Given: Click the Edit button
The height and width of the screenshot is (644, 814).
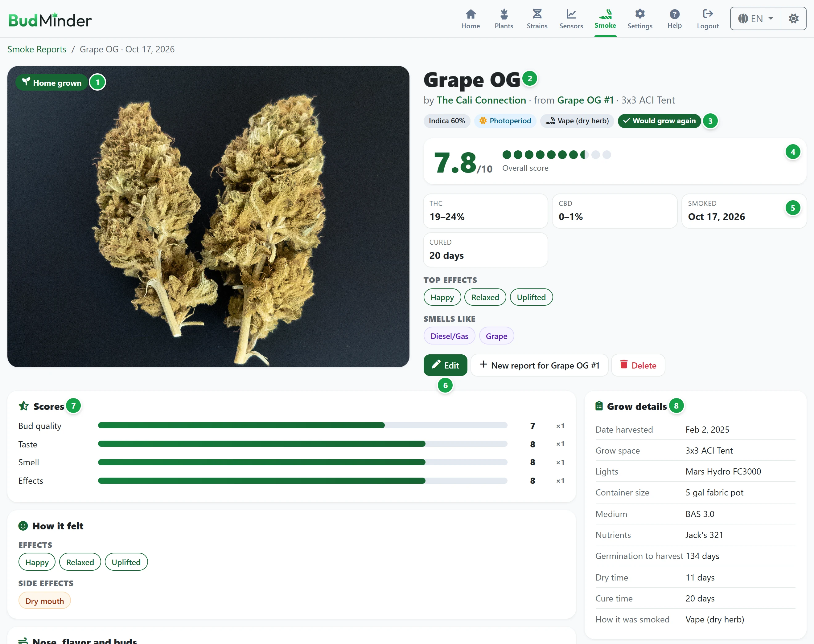Looking at the screenshot, I should [x=445, y=365].
